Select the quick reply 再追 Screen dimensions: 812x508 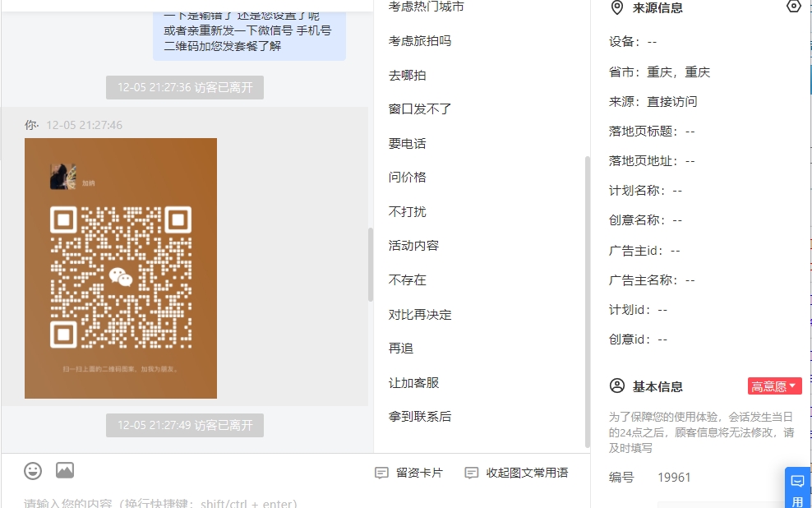click(x=401, y=349)
